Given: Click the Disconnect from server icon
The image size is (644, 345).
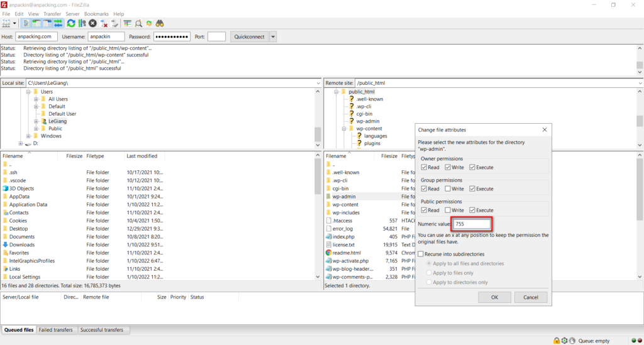Looking at the screenshot, I should pos(104,23).
